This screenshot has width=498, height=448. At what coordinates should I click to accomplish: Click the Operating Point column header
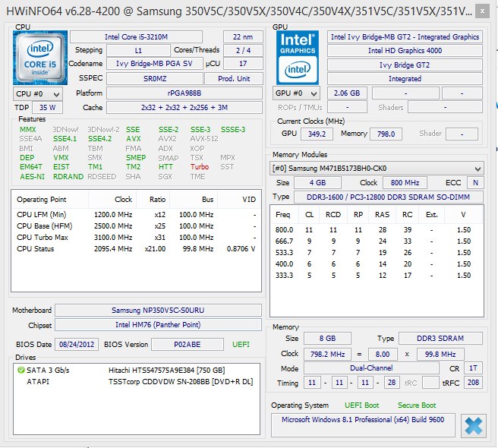[x=49, y=200]
